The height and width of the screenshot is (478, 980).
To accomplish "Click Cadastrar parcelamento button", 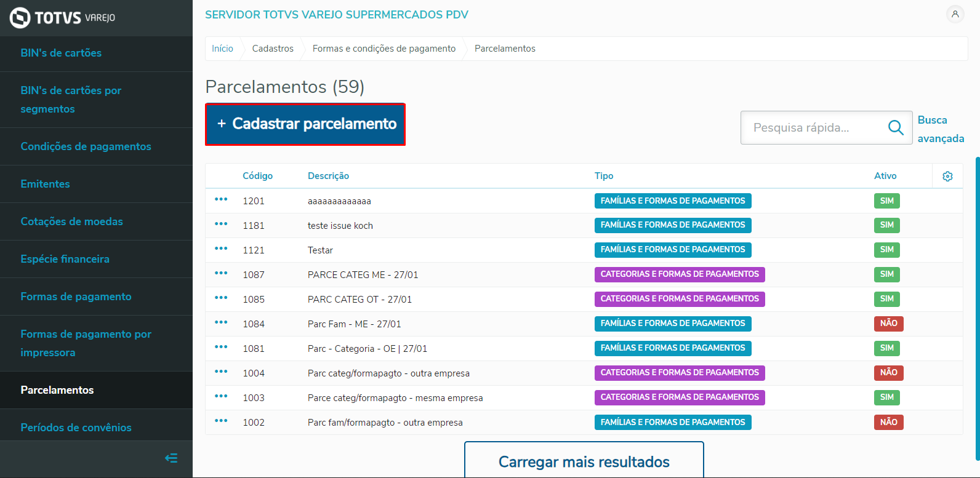I will [x=305, y=124].
